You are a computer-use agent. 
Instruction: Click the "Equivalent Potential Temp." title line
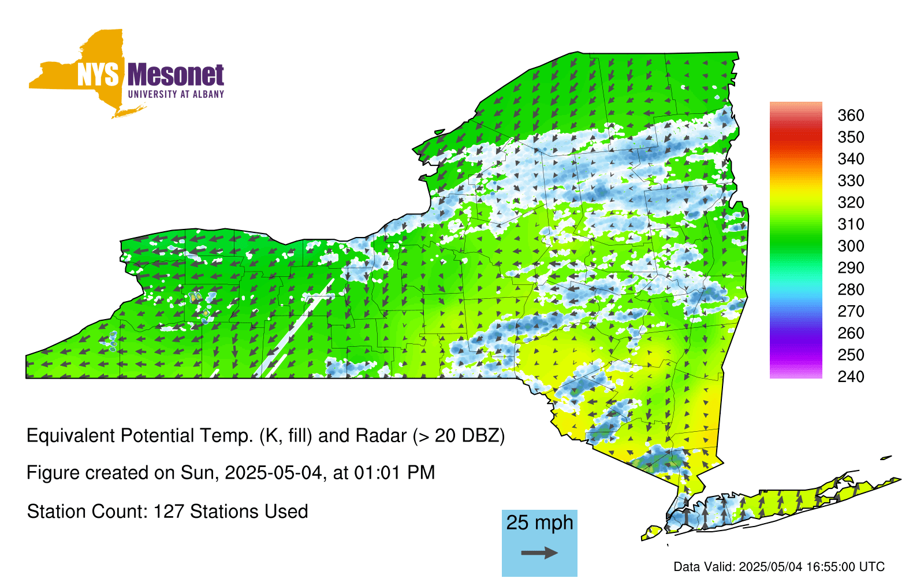click(266, 436)
